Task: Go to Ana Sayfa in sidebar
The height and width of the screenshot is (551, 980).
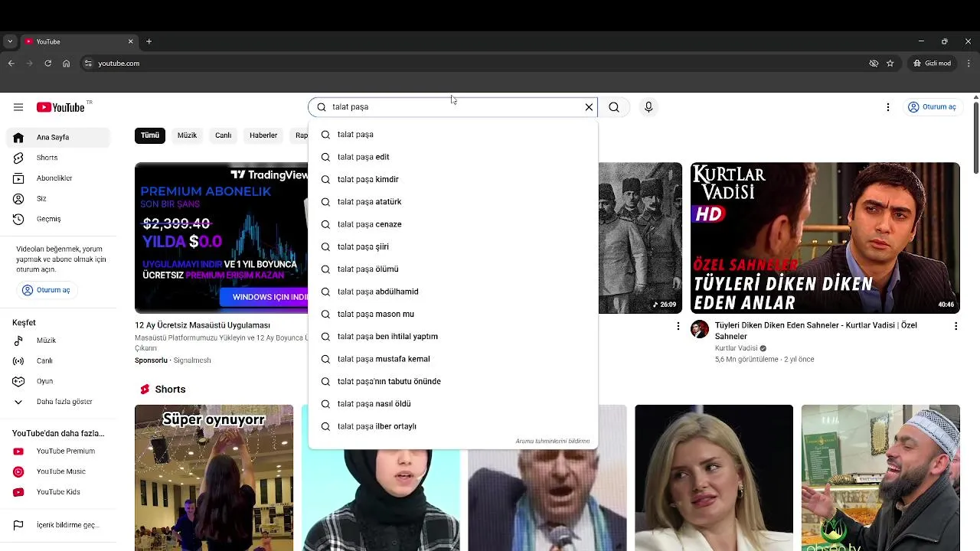Action: tap(58, 137)
